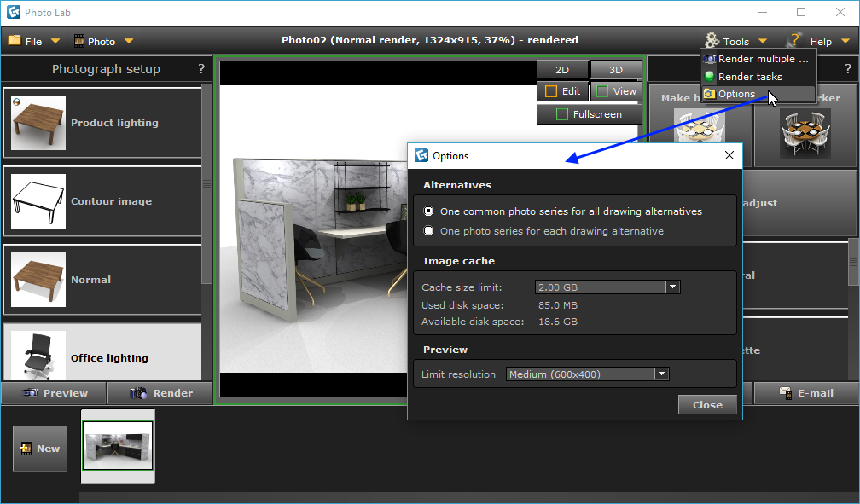Toggle the View checkbox
The width and height of the screenshot is (860, 504).
(602, 91)
